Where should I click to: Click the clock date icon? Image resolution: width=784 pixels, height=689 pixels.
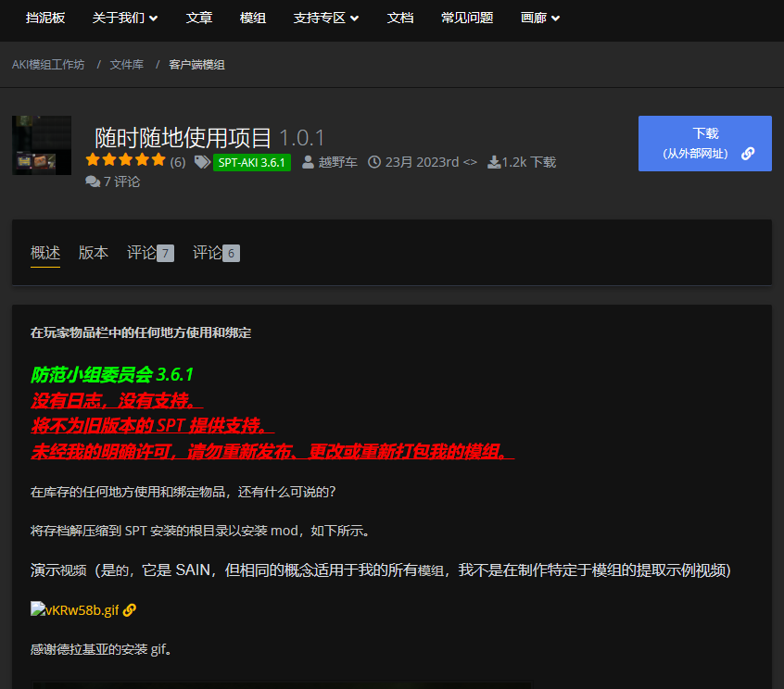374,162
